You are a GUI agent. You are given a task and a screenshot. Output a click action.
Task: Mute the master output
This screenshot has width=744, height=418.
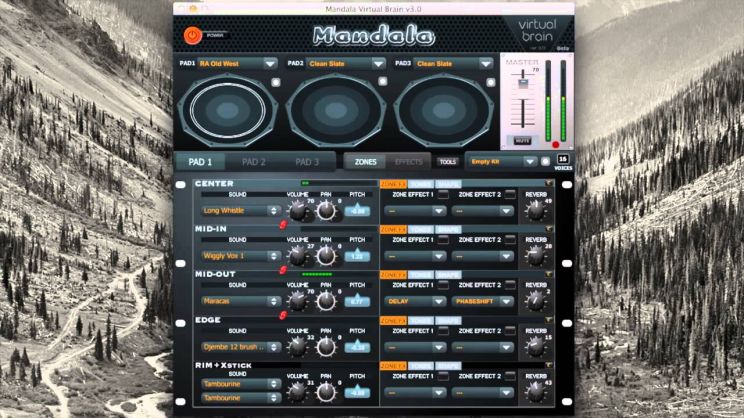pyautogui.click(x=520, y=140)
